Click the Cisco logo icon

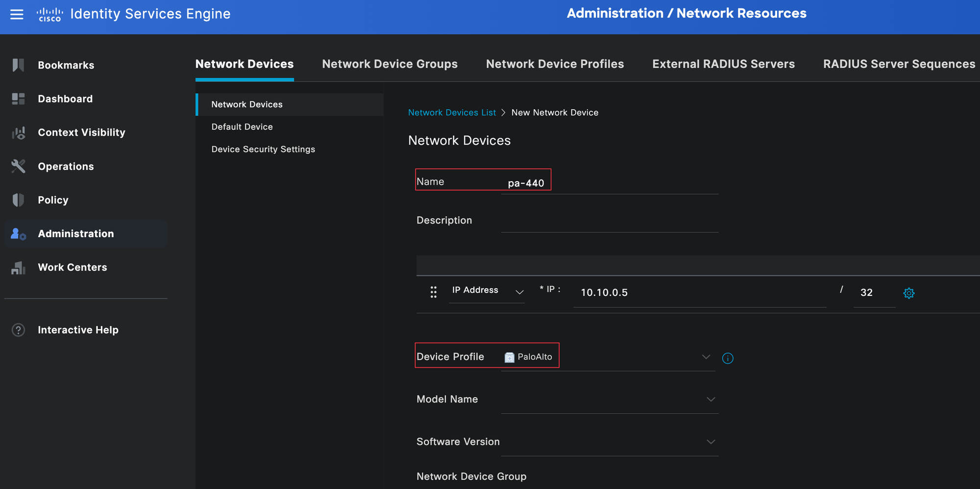pyautogui.click(x=49, y=14)
